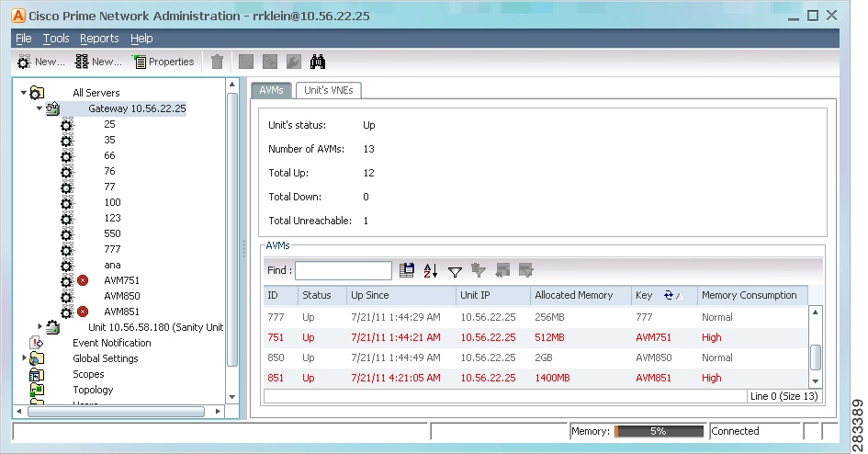Click the last greyed table toolbar icon
Image resolution: width=868 pixels, height=454 pixels.
pyautogui.click(x=526, y=270)
